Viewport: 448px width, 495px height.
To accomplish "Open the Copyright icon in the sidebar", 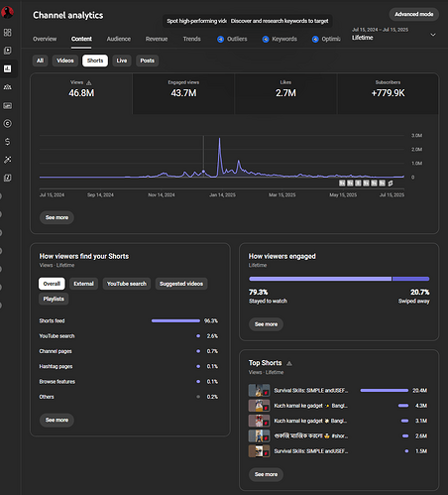I will click(x=7, y=124).
